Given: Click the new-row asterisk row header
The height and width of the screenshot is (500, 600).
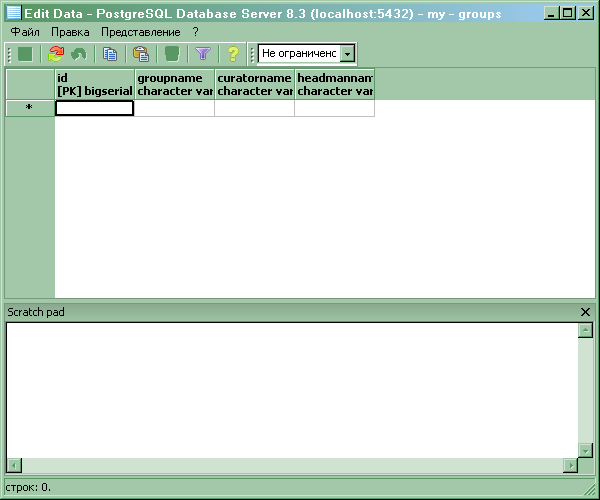Looking at the screenshot, I should [x=29, y=108].
